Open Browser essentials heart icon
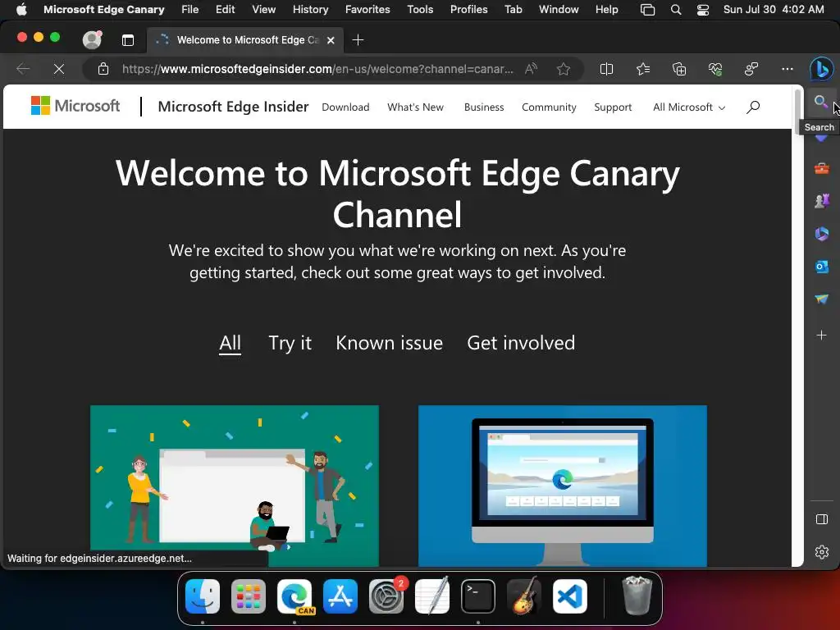 click(x=715, y=69)
